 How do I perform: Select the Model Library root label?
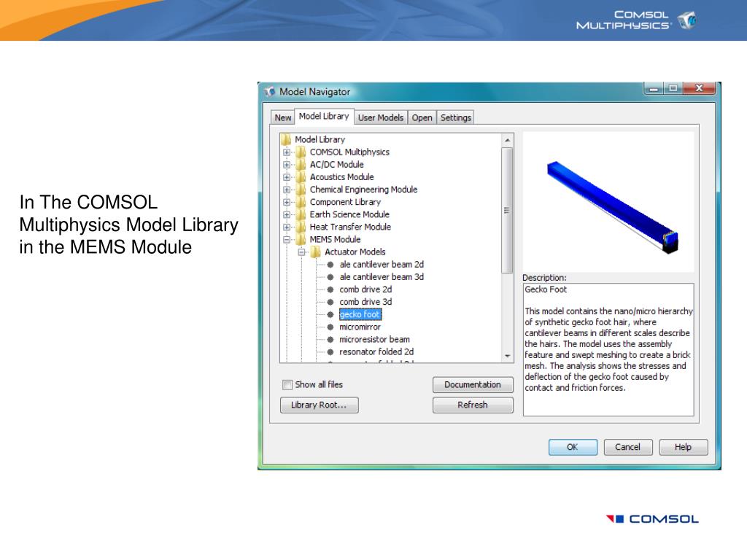(320, 139)
